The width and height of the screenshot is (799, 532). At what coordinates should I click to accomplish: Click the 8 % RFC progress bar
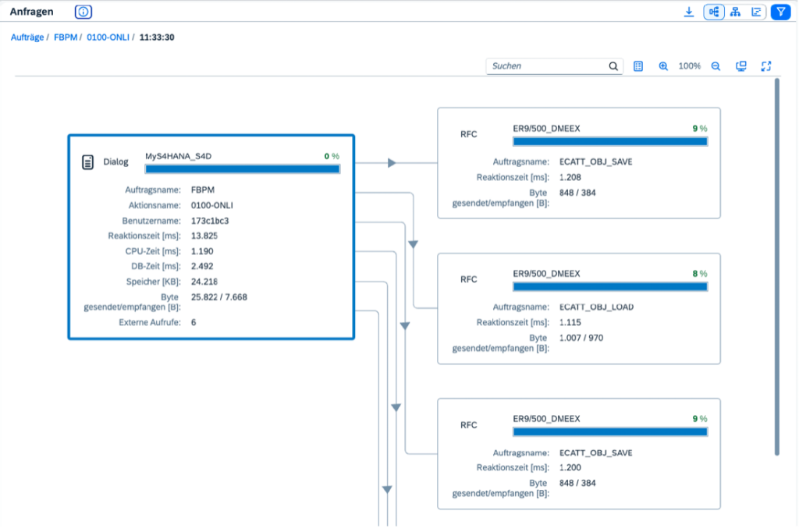pyautogui.click(x=610, y=287)
